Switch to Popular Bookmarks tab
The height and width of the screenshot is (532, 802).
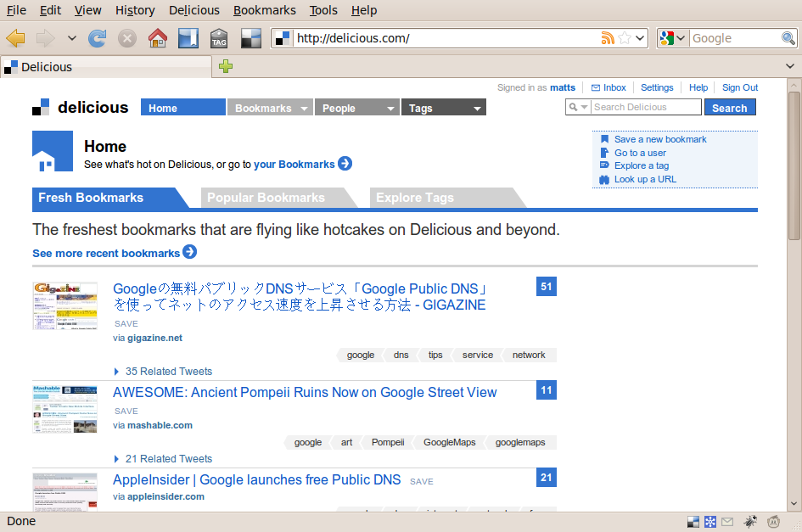click(278, 198)
